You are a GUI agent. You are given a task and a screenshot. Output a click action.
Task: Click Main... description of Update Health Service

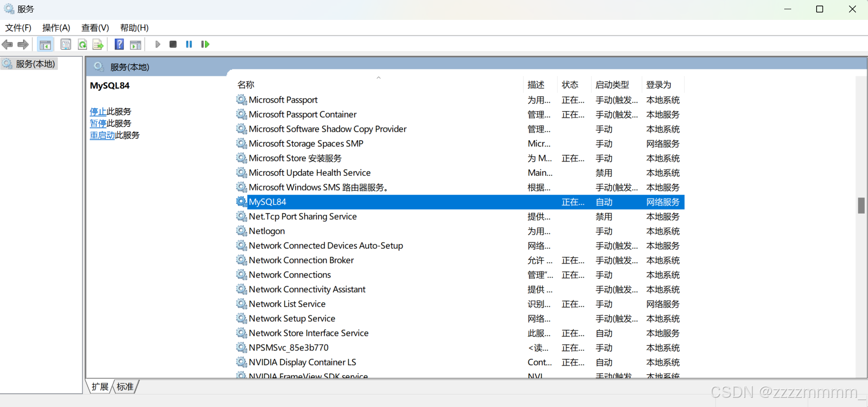540,173
